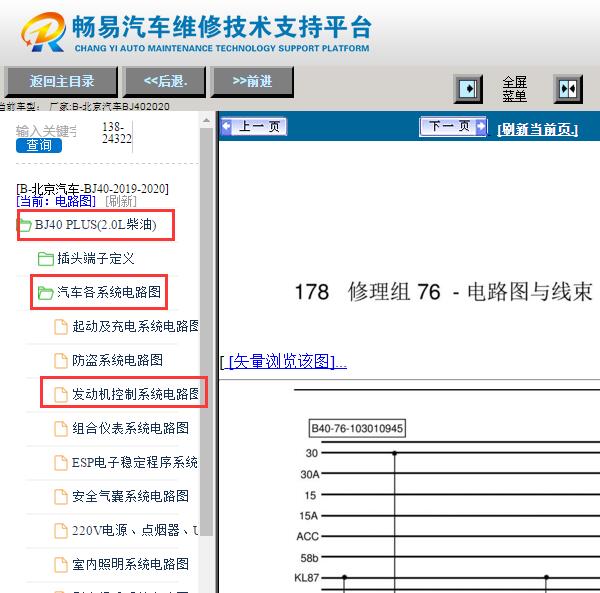Open 发动机控制系统电路图 document
Image resolution: width=600 pixels, height=593 pixels.
coord(135,394)
